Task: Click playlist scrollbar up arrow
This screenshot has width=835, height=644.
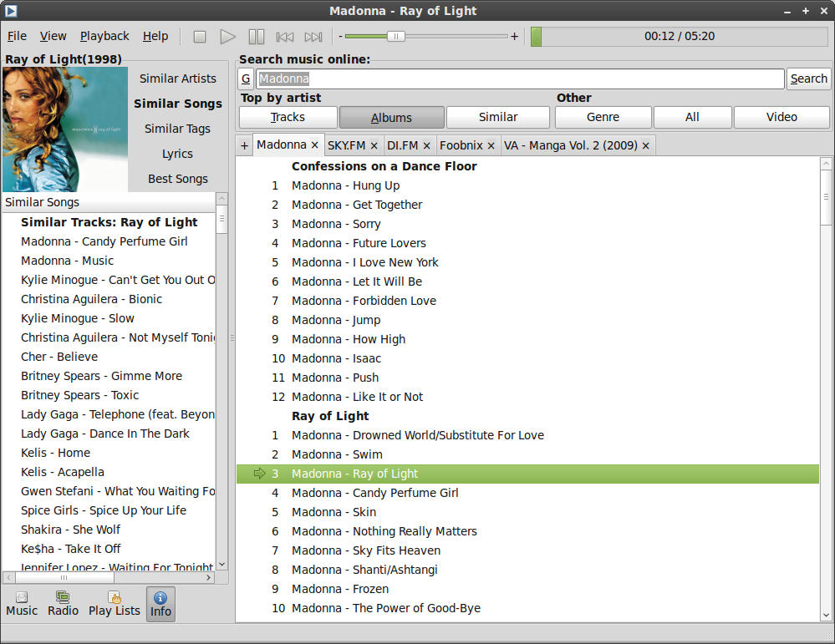Action: [826, 164]
